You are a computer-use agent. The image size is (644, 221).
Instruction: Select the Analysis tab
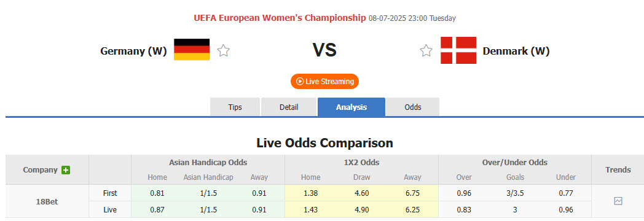pyautogui.click(x=351, y=107)
